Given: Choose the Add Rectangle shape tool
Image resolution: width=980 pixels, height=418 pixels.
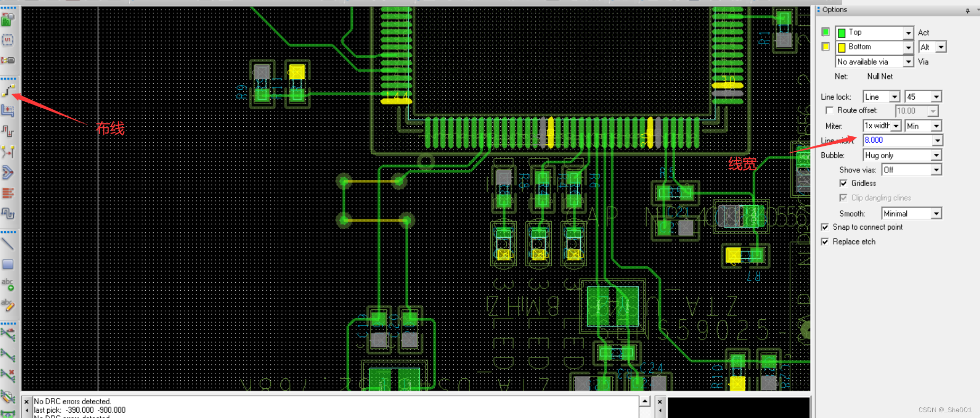Looking at the screenshot, I should (7, 264).
